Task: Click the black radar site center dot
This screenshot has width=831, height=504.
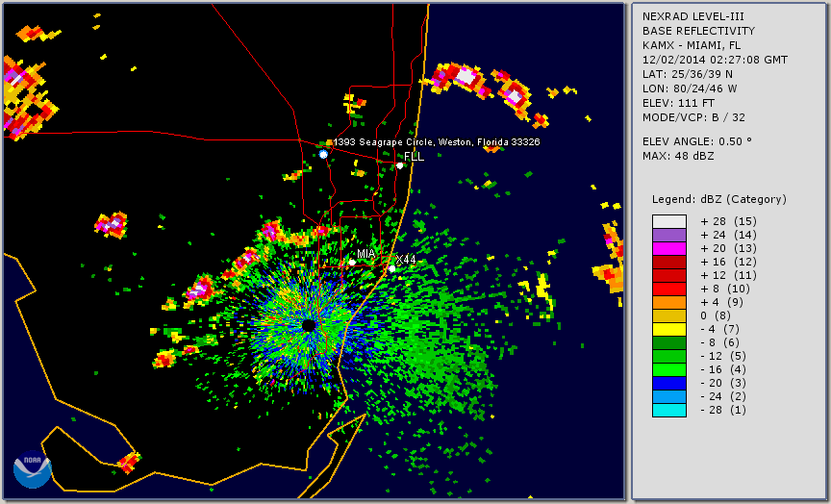Action: coord(309,325)
